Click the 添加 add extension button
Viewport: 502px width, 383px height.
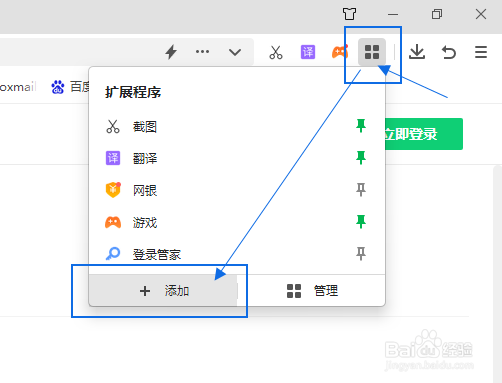(163, 291)
